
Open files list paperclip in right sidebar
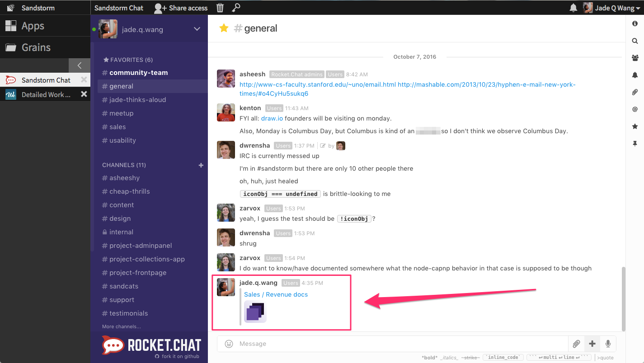pos(635,92)
